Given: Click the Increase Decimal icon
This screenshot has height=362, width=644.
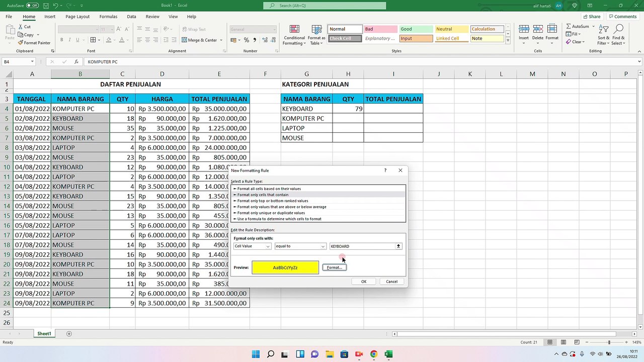Looking at the screenshot, I should point(264,40).
